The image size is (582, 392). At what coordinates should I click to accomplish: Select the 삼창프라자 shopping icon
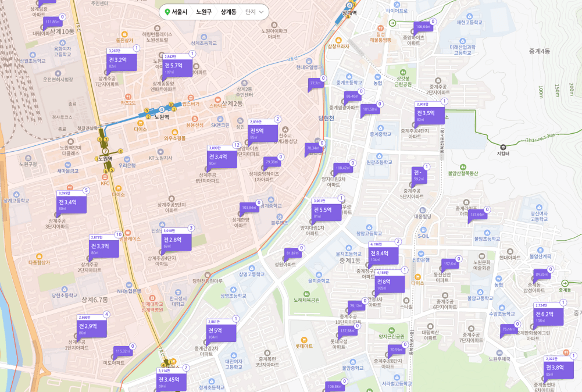(338, 39)
